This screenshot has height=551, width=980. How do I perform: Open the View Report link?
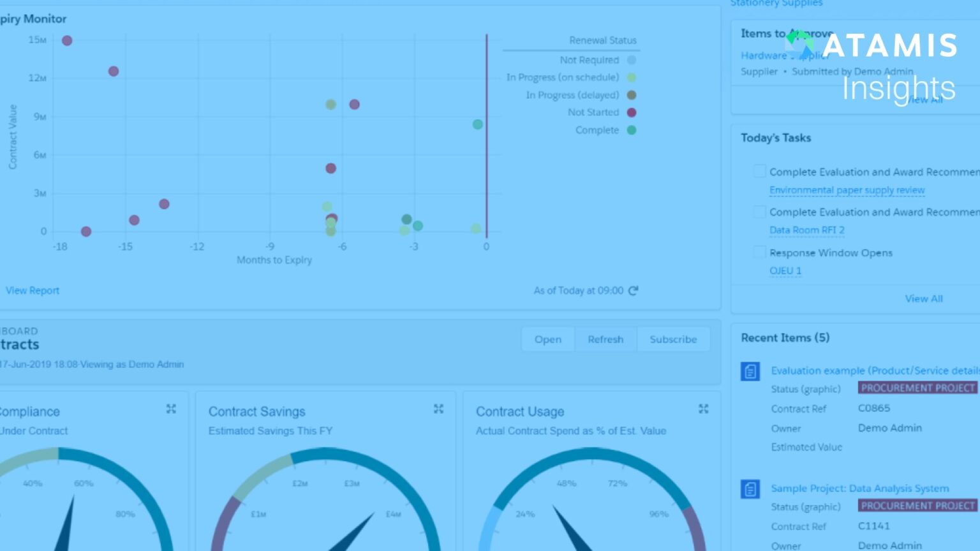click(33, 291)
